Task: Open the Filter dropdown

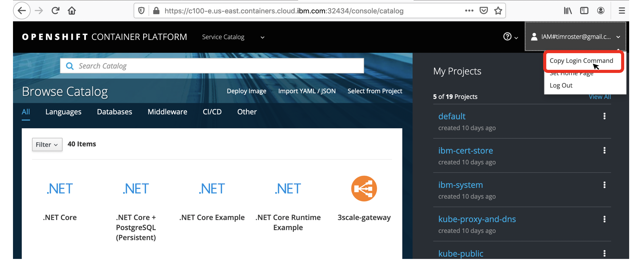Action: 47,145
